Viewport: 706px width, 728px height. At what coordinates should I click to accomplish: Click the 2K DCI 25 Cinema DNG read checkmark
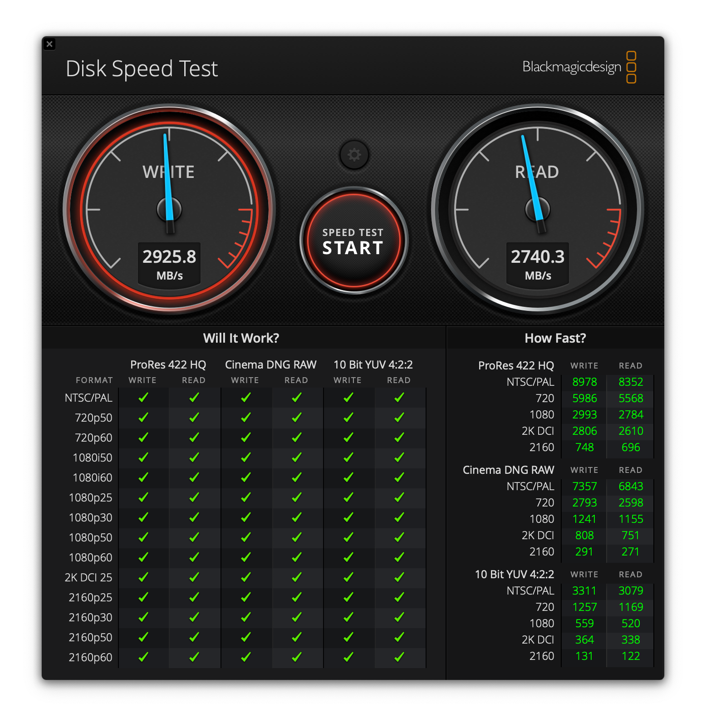pyautogui.click(x=297, y=577)
